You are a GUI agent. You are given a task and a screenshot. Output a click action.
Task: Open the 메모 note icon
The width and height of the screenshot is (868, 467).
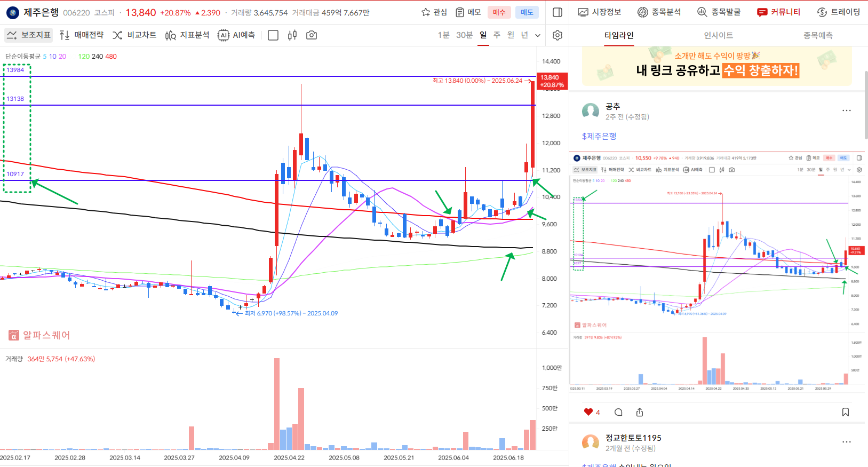coord(468,12)
